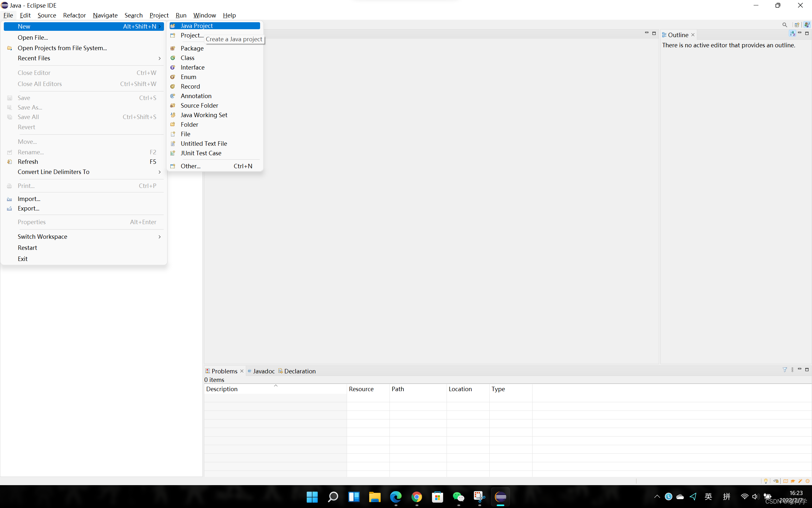Create a new Package
Viewport: 812px width, 508px height.
(x=215, y=48)
